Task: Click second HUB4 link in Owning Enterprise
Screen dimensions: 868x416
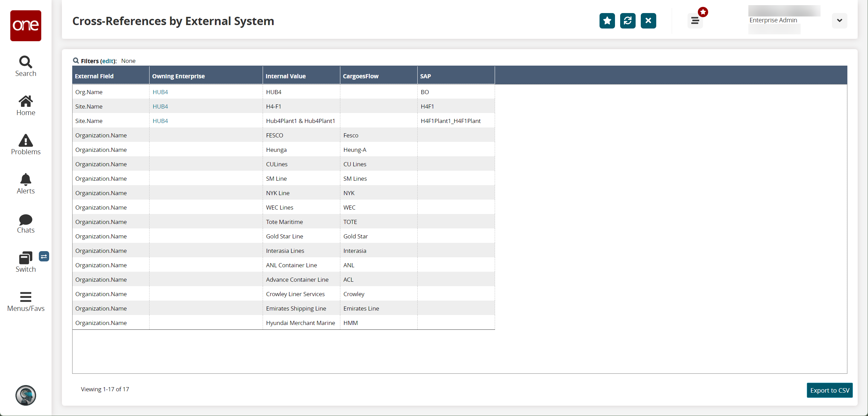Action: point(160,106)
